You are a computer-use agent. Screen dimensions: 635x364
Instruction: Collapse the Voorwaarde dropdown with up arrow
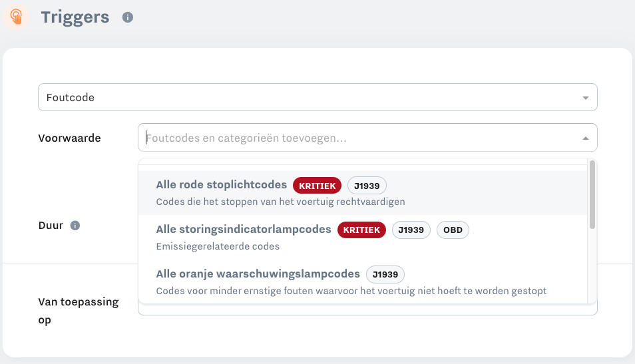pyautogui.click(x=585, y=138)
